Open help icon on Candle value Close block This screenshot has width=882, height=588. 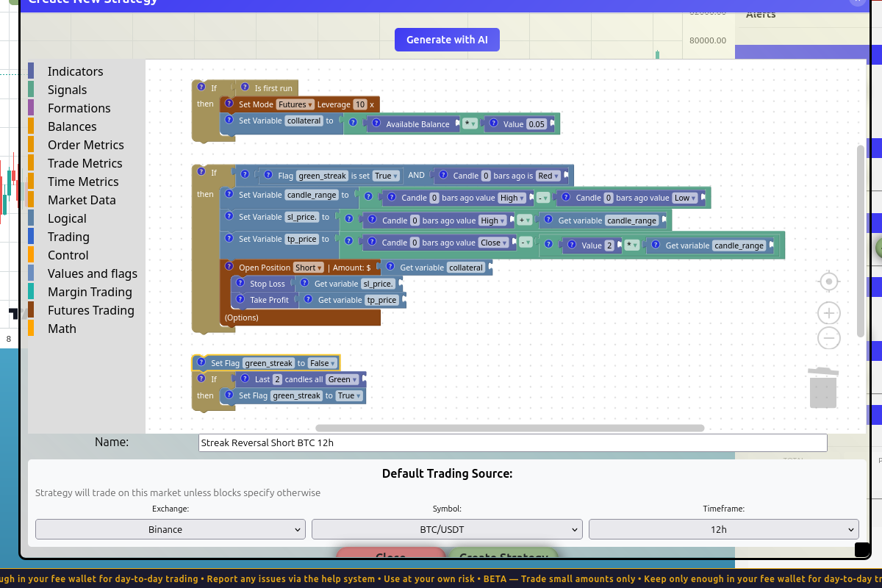(x=373, y=243)
